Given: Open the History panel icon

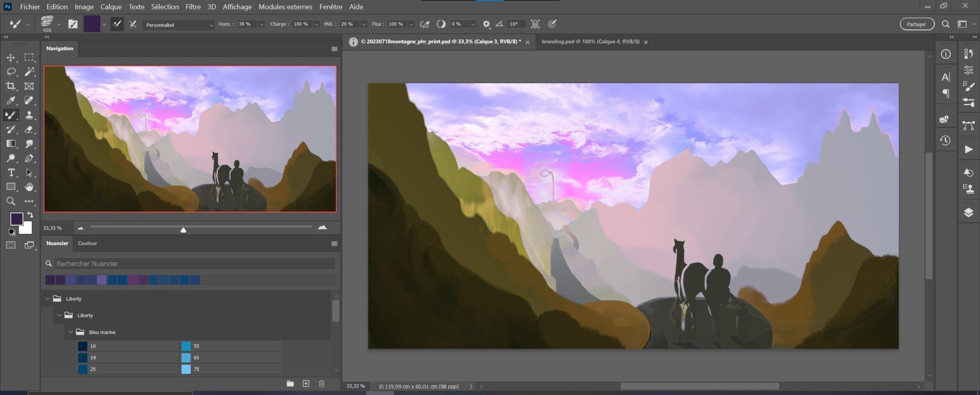Looking at the screenshot, I should tap(945, 140).
